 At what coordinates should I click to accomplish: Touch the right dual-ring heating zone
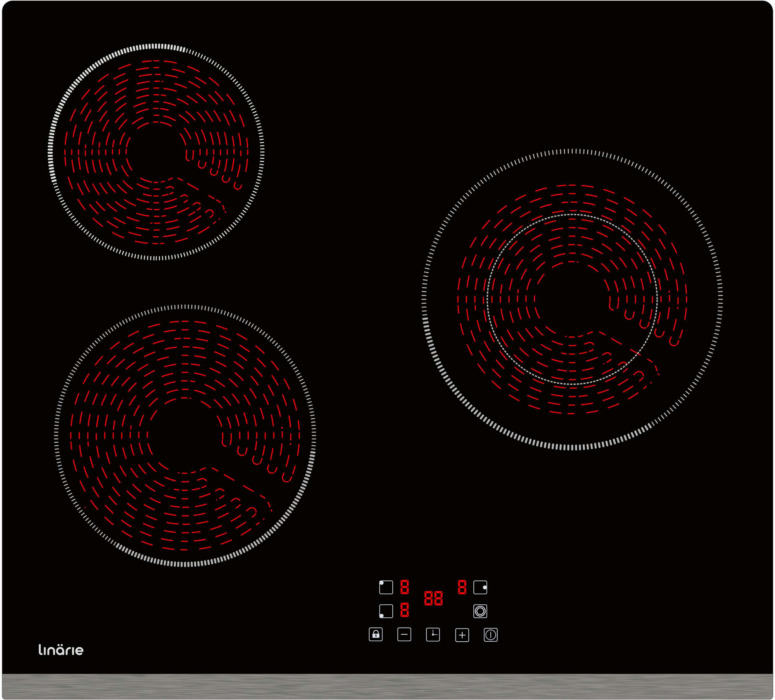[572, 299]
